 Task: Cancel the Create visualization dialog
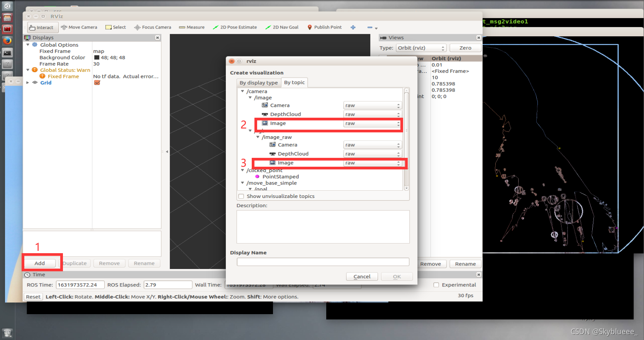(x=362, y=277)
